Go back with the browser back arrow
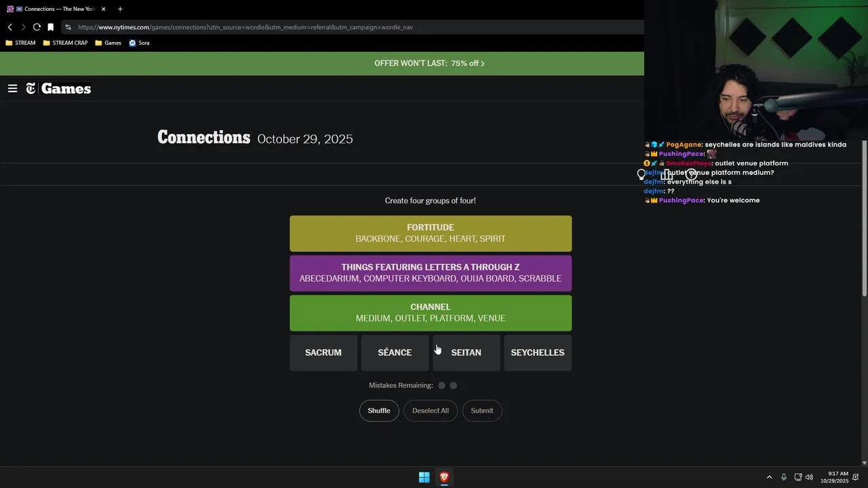The width and height of the screenshot is (868, 488). [x=9, y=27]
